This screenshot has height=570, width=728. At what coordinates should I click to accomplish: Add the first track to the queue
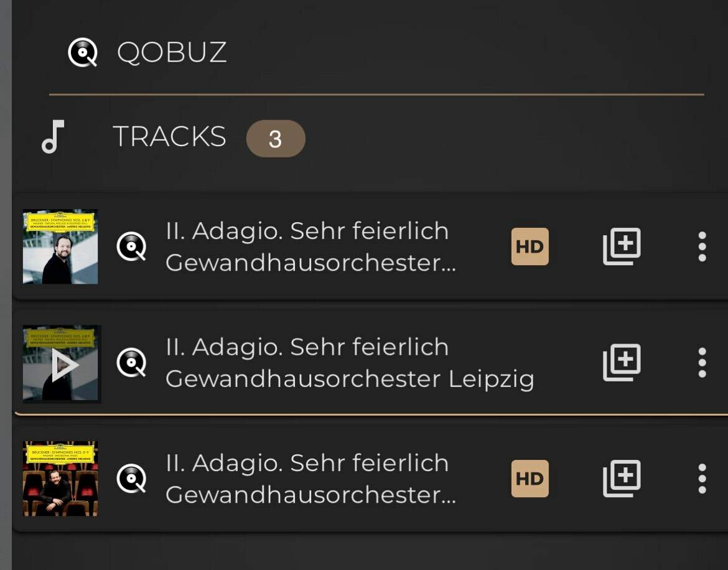(622, 247)
